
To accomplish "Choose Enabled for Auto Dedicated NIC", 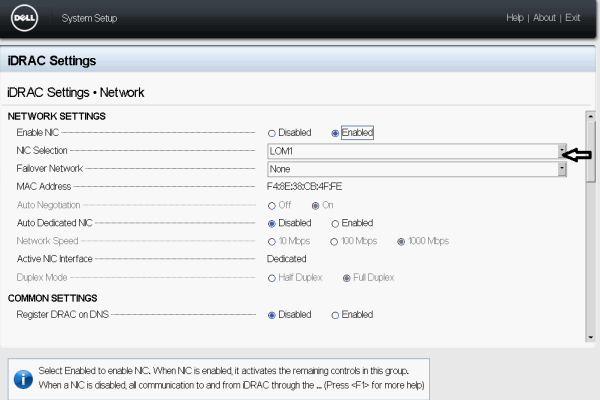I will [335, 224].
